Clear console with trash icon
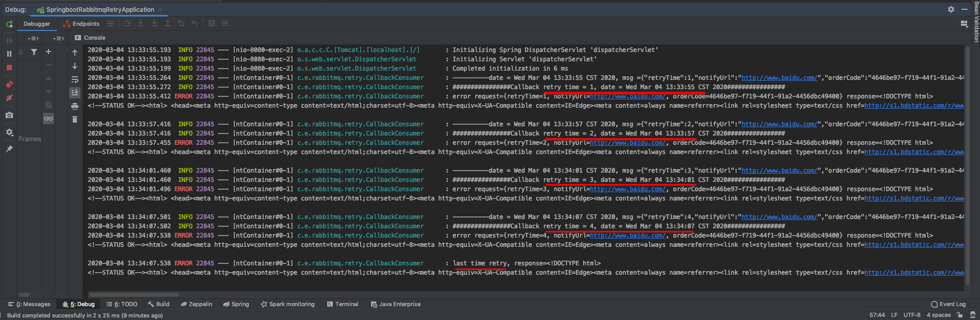Viewport: 980px width, 320px height. [75, 120]
